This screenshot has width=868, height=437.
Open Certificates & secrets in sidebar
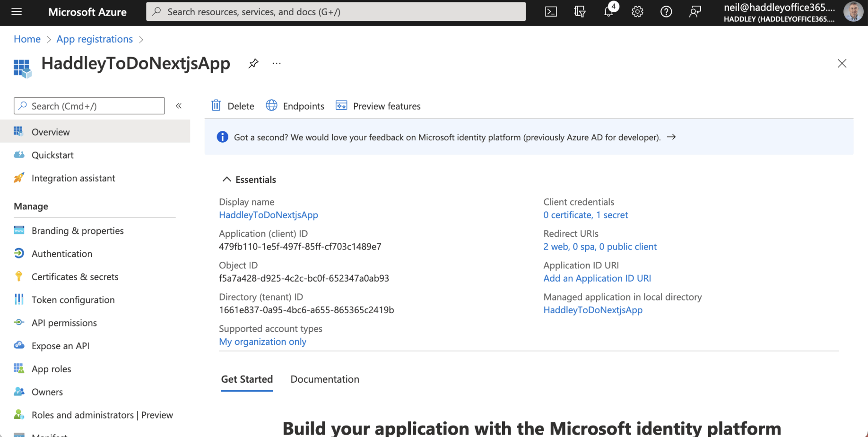click(75, 277)
